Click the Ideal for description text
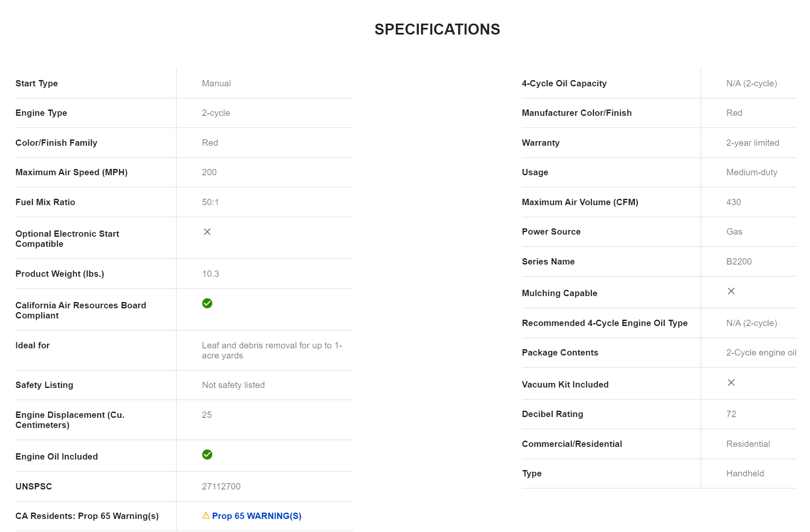This screenshot has height=532, width=810. pyautogui.click(x=272, y=350)
